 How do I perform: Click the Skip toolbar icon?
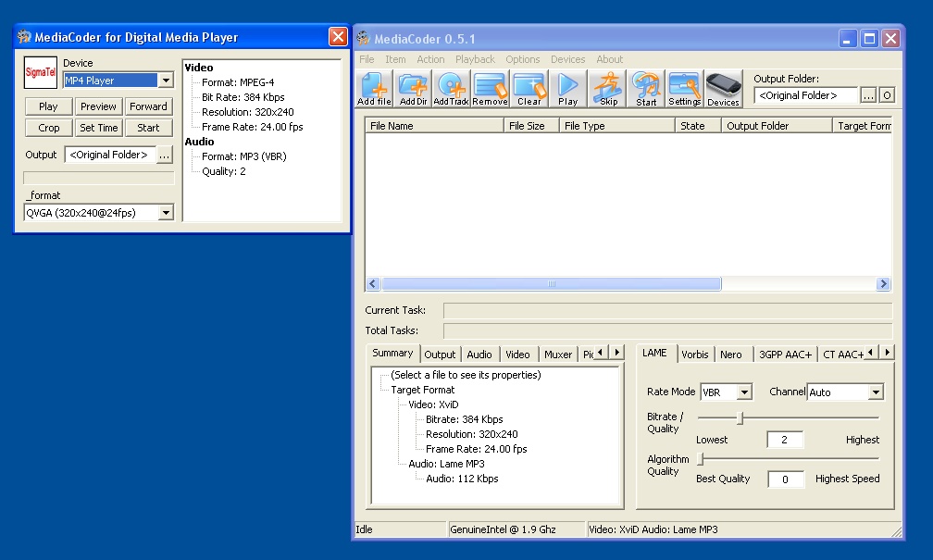[x=607, y=89]
